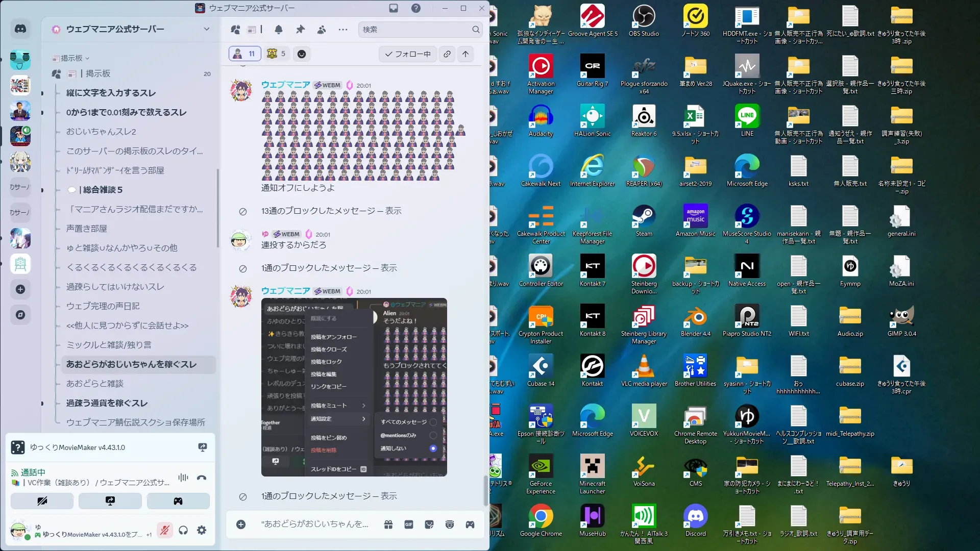Disconnect from the voice call
Screen dimensions: 980x551
(x=202, y=478)
